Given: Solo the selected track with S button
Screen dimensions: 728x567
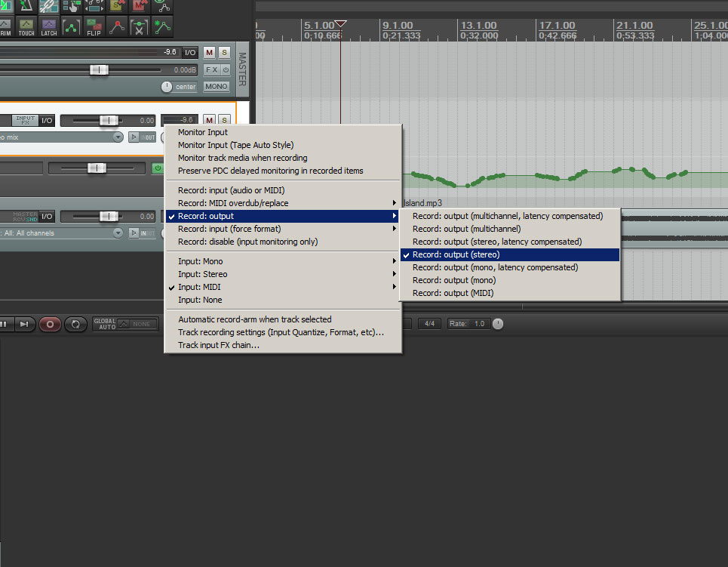Looking at the screenshot, I should point(224,120).
